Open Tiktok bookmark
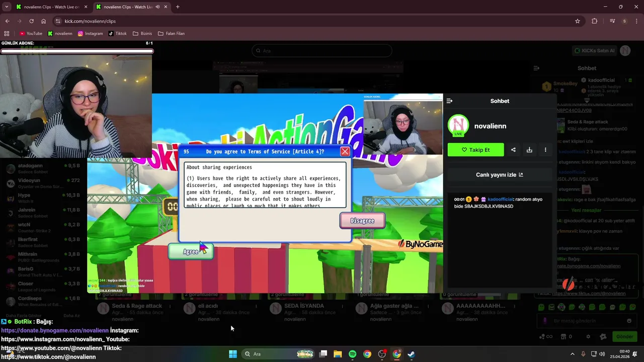The image size is (644, 362). tap(118, 34)
